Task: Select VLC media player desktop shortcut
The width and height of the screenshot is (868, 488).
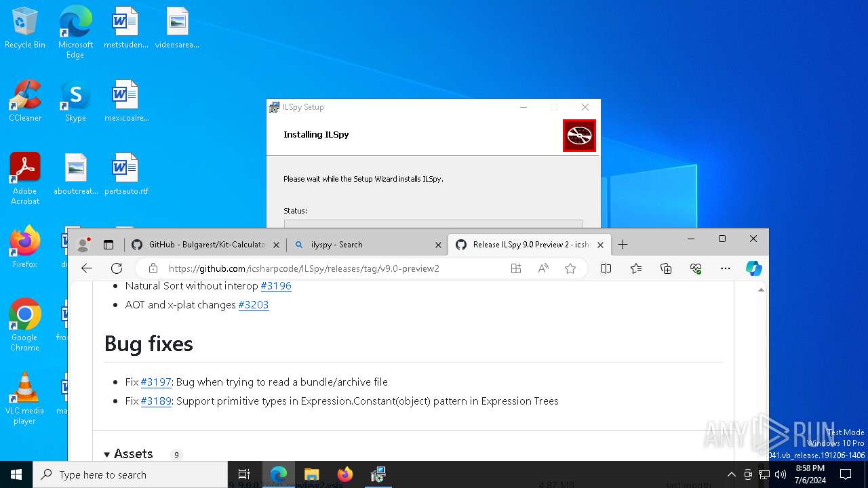Action: tap(25, 399)
